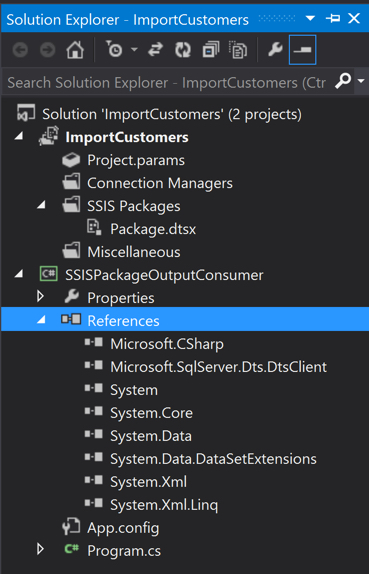Click the Properties node wrench icon
The height and width of the screenshot is (574, 369).
click(x=71, y=297)
